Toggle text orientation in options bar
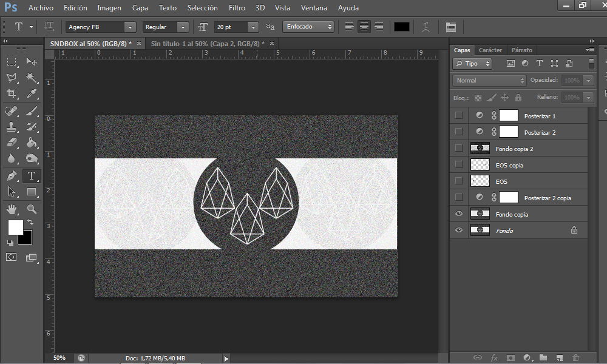The width and height of the screenshot is (607, 364). 49,27
